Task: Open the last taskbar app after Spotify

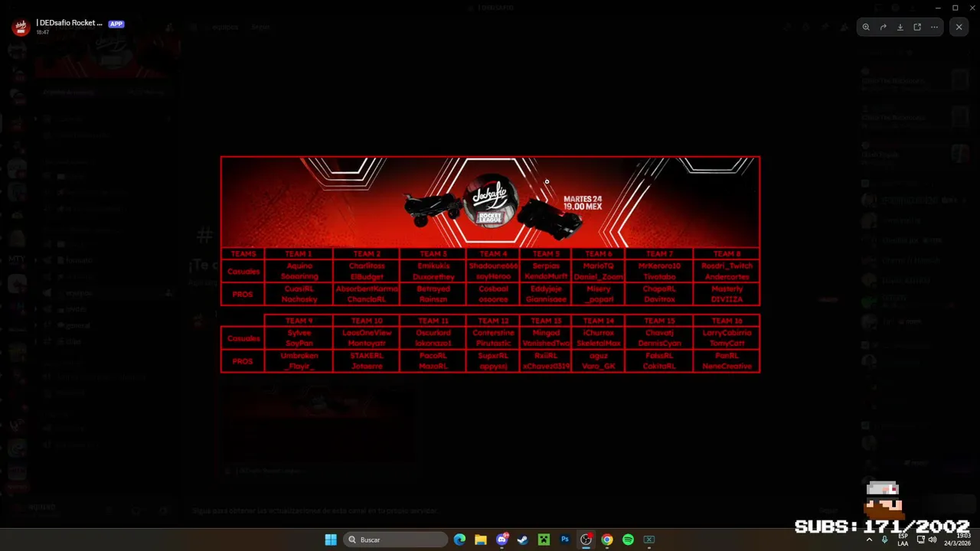Action: pos(649,540)
